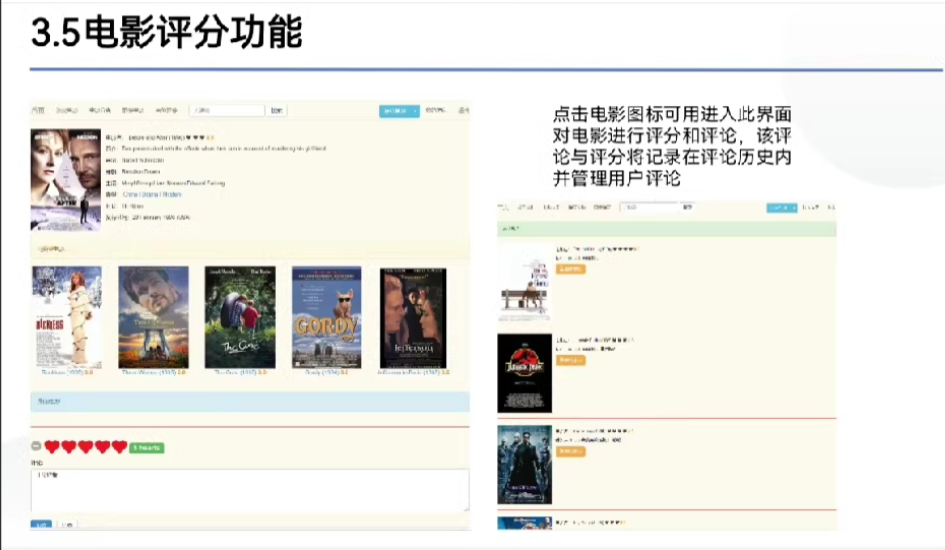Open the Jurassic Park poster in the comment history

tap(524, 373)
